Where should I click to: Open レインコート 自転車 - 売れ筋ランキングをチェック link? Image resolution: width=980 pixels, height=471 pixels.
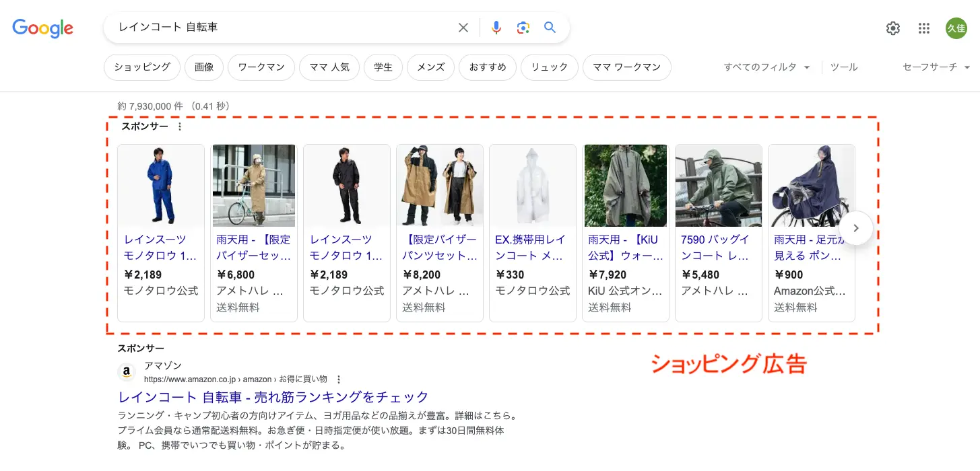tap(273, 396)
